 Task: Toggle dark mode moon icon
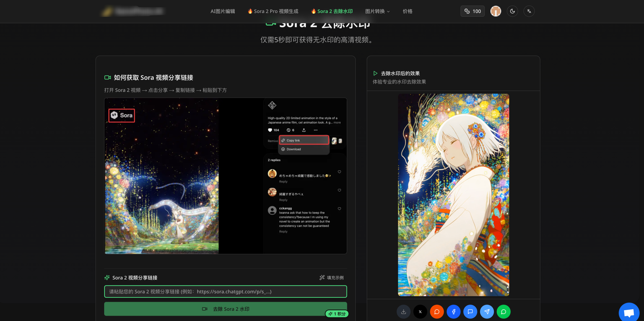tap(512, 11)
